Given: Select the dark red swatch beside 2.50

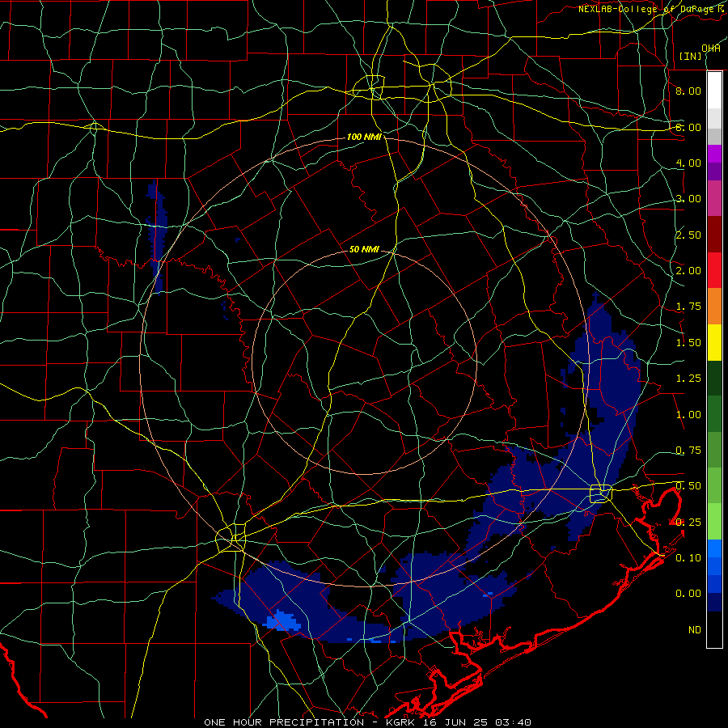Looking at the screenshot, I should click(x=714, y=235).
